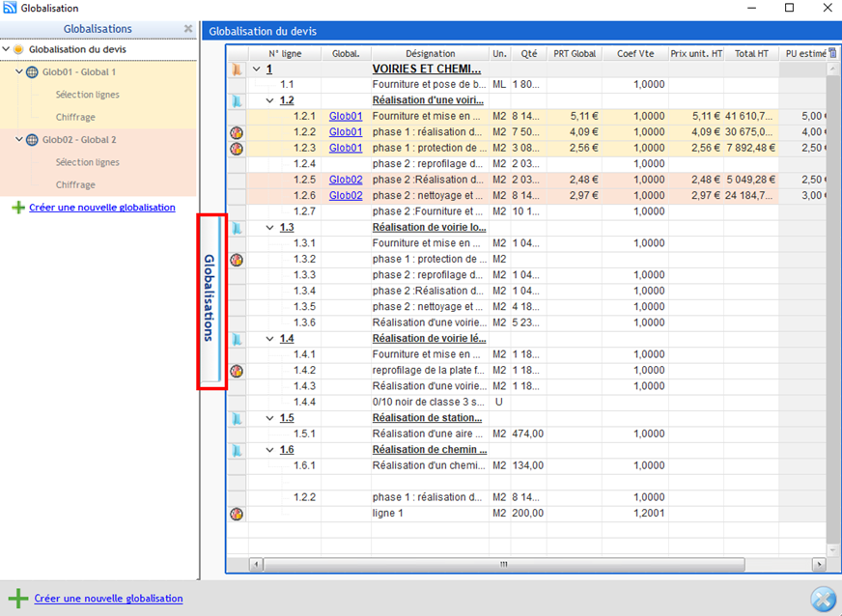Open the vertical Globalisations side tab

(x=209, y=299)
